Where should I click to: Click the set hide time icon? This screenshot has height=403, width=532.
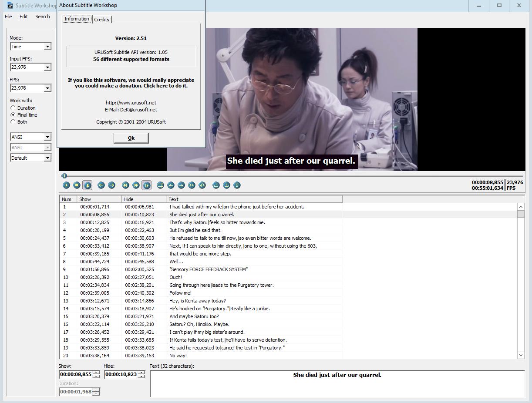point(181,185)
